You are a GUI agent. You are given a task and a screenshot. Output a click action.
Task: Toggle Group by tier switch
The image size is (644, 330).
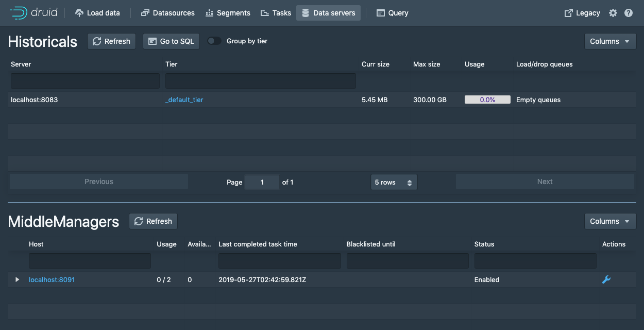coord(214,41)
